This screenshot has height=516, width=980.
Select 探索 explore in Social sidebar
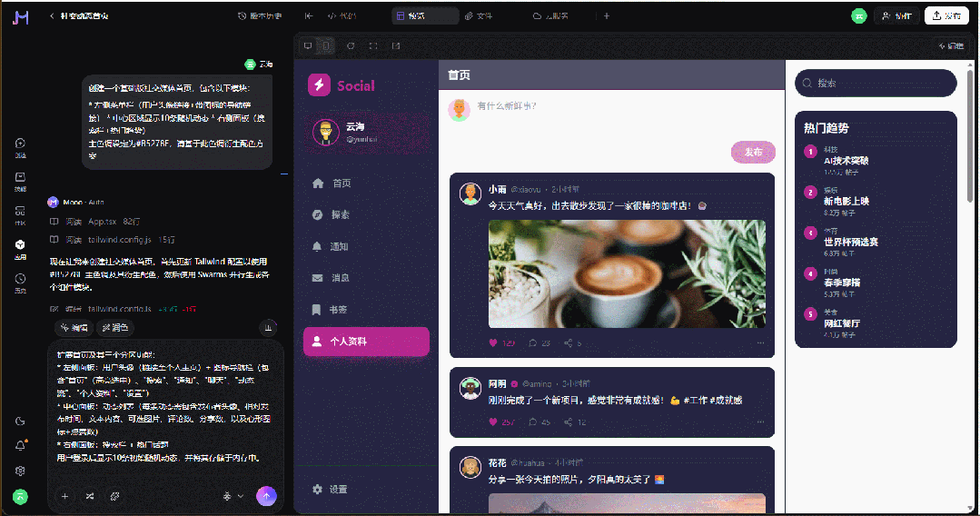366,214
